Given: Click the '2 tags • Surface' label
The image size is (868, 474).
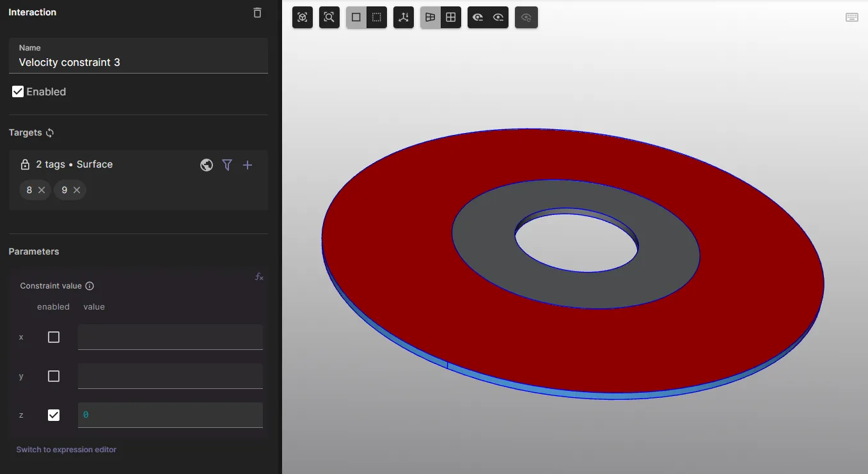Looking at the screenshot, I should (x=74, y=164).
